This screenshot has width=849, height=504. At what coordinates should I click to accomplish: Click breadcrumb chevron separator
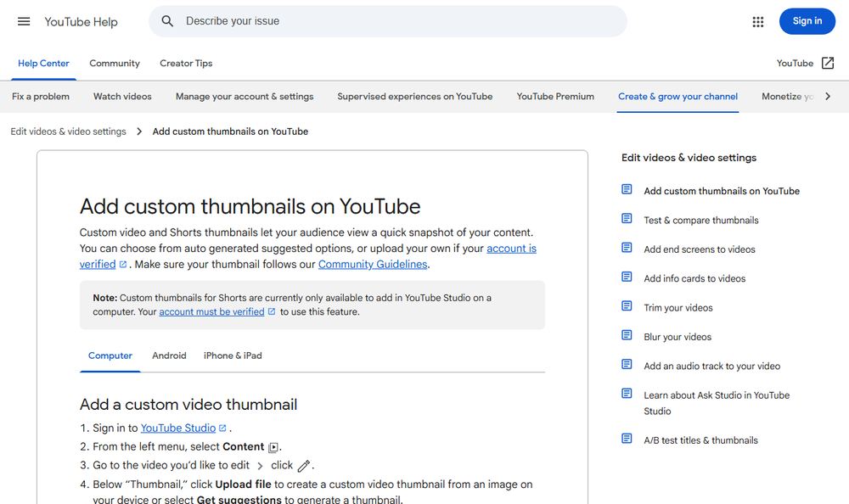point(139,132)
